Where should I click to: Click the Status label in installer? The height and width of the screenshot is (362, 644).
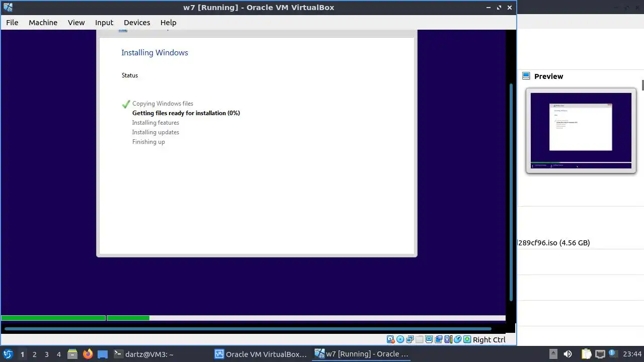pos(130,75)
